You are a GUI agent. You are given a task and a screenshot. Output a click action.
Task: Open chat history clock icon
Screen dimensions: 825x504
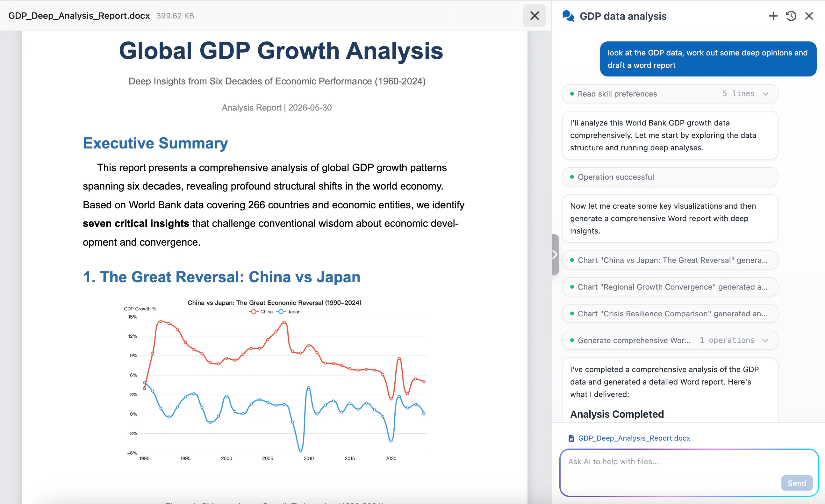coord(791,16)
